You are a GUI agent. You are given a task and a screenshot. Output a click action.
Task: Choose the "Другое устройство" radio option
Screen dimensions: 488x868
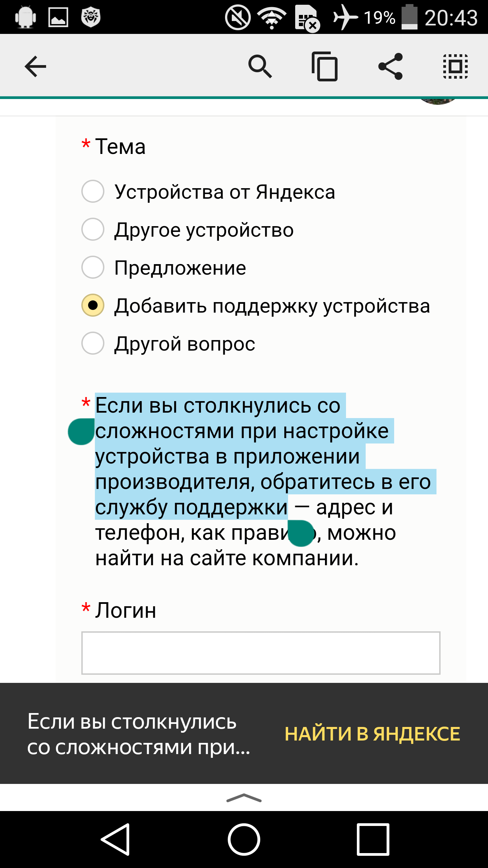93,230
